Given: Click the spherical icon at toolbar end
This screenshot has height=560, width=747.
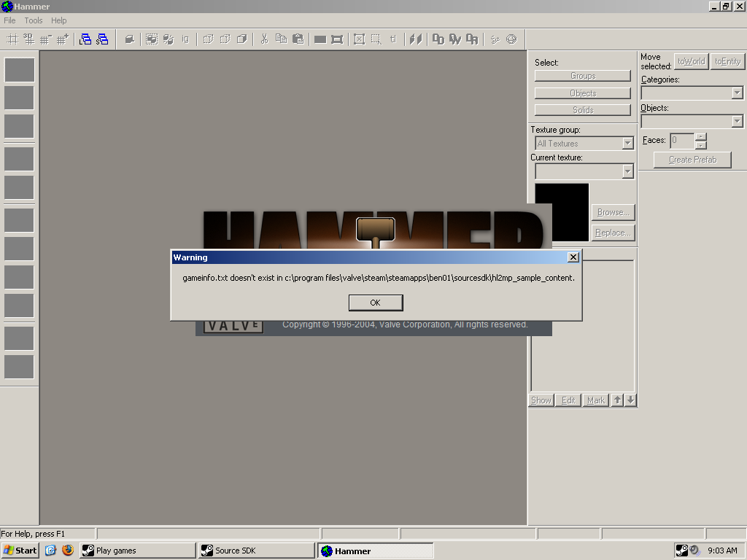Looking at the screenshot, I should [511, 39].
